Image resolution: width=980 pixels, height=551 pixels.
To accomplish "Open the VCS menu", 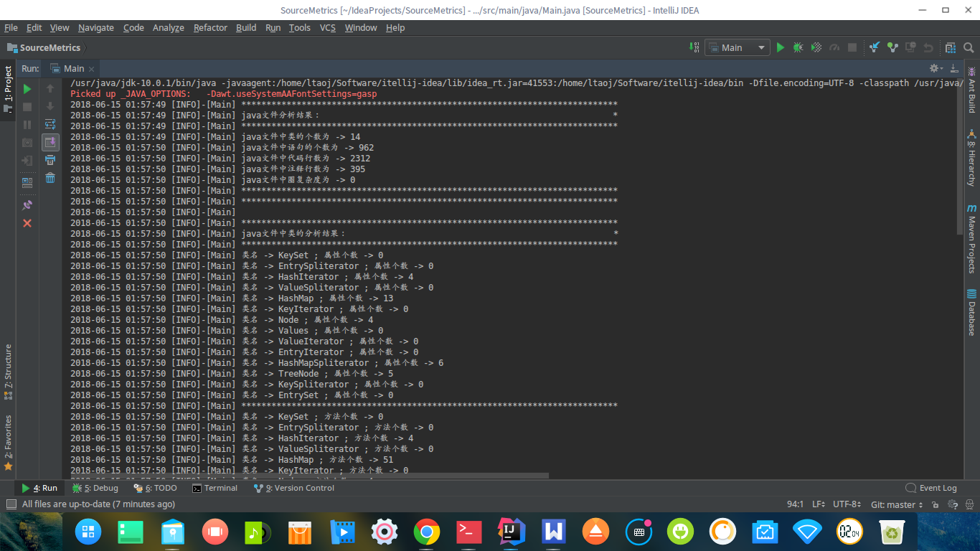I will 327,27.
